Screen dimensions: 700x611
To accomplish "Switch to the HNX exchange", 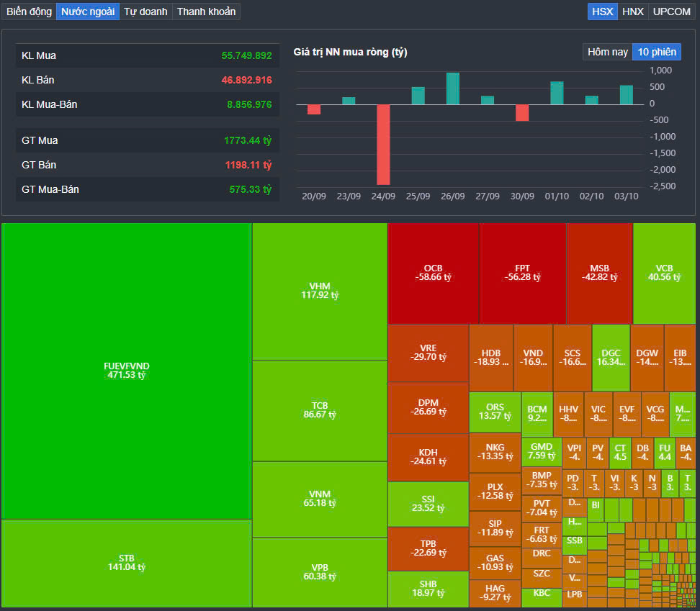I will point(633,12).
